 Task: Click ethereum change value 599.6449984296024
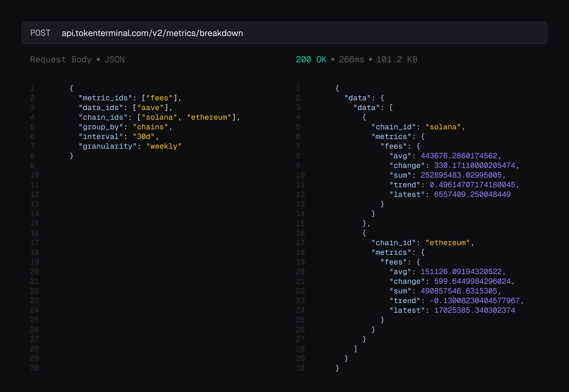pos(472,281)
